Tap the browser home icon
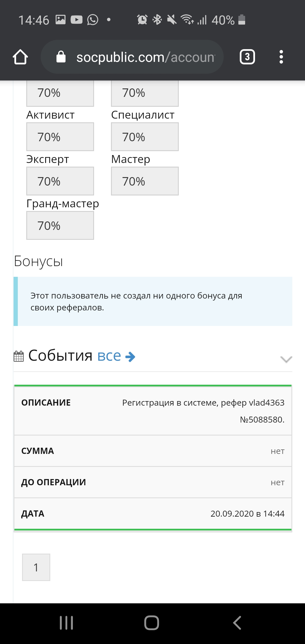305x644 pixels. (x=20, y=57)
